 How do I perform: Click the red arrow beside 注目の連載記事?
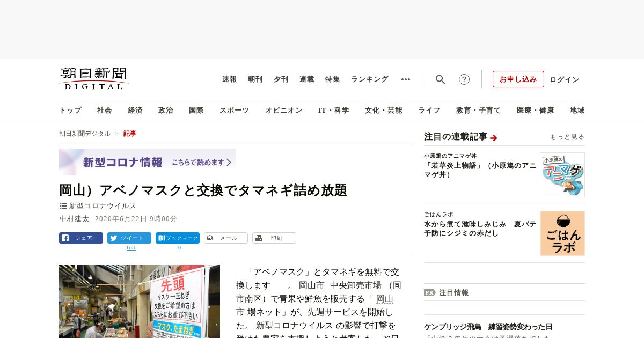coord(494,138)
